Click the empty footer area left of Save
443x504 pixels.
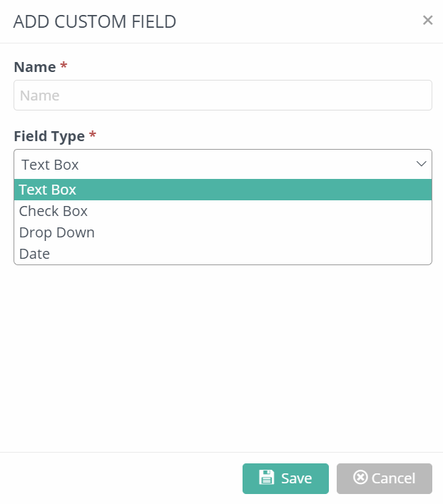click(x=121, y=478)
